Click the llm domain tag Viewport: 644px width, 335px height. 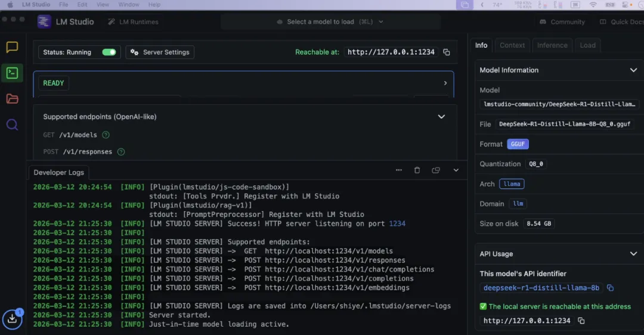pyautogui.click(x=518, y=204)
